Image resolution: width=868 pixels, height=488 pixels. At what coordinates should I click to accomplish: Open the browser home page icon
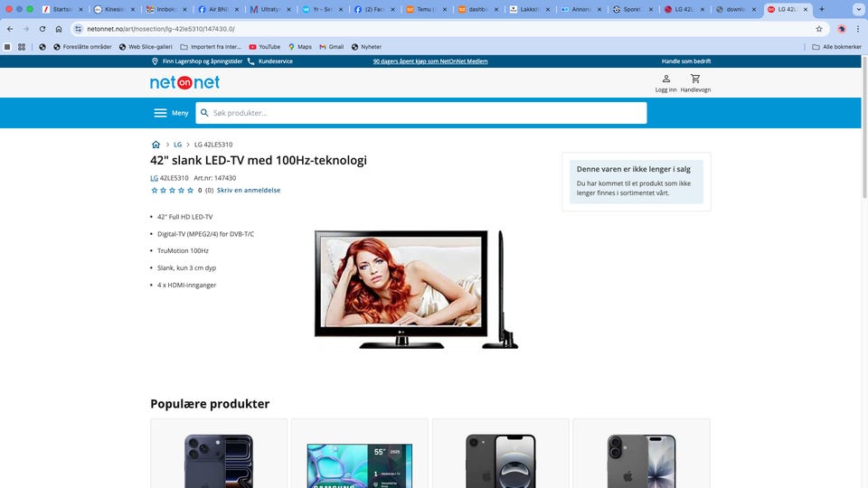point(59,29)
